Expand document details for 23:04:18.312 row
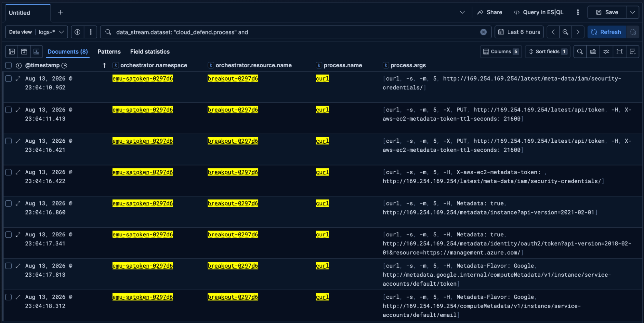Viewport: 644px width, 323px height. [x=18, y=297]
